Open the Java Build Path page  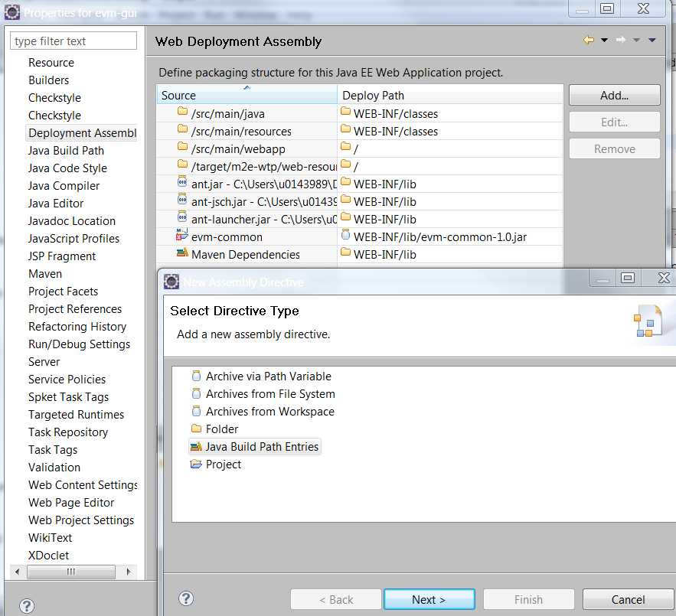[66, 151]
